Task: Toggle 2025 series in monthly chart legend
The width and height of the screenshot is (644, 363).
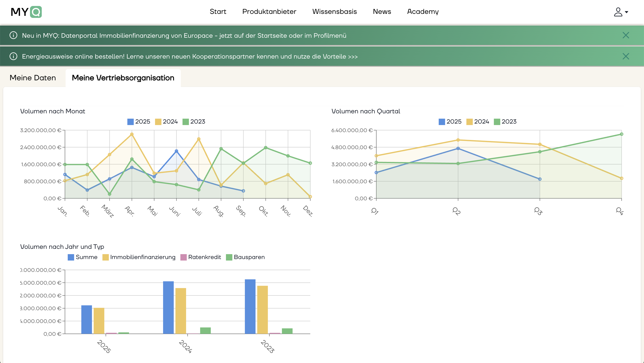Action: 139,121
